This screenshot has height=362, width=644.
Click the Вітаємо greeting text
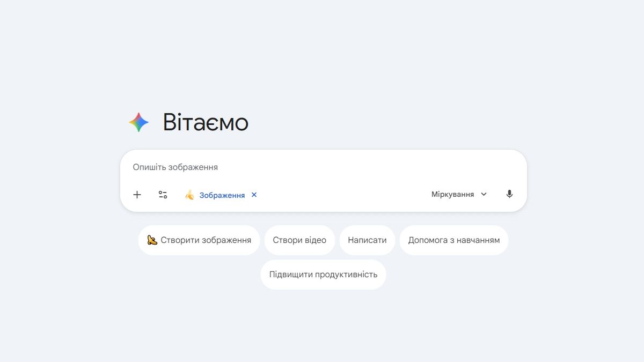click(x=206, y=122)
